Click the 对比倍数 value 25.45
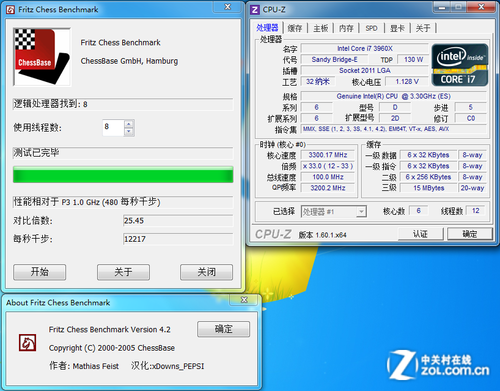Screen dimensions: 500x391 (x=178, y=221)
